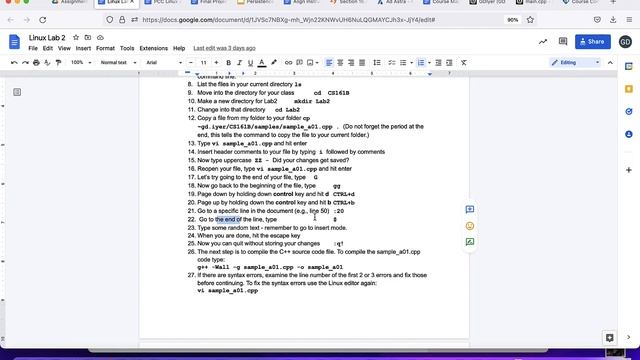Open the comment history
This screenshot has width=640, height=360.
point(563,42)
